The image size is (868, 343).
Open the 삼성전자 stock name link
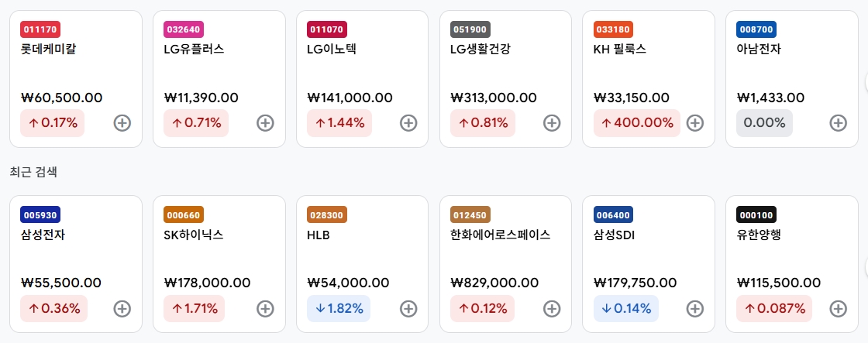pos(43,235)
